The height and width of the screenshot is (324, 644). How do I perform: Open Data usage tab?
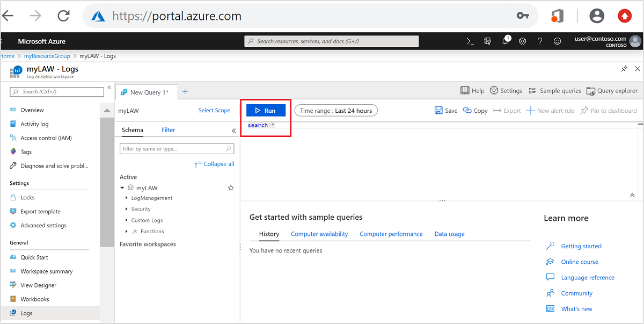tap(450, 234)
